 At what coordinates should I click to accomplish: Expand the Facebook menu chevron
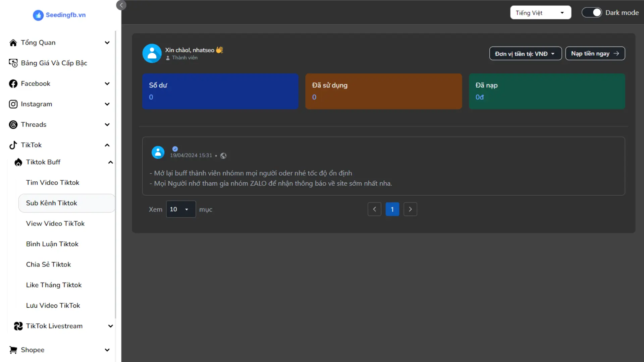107,83
